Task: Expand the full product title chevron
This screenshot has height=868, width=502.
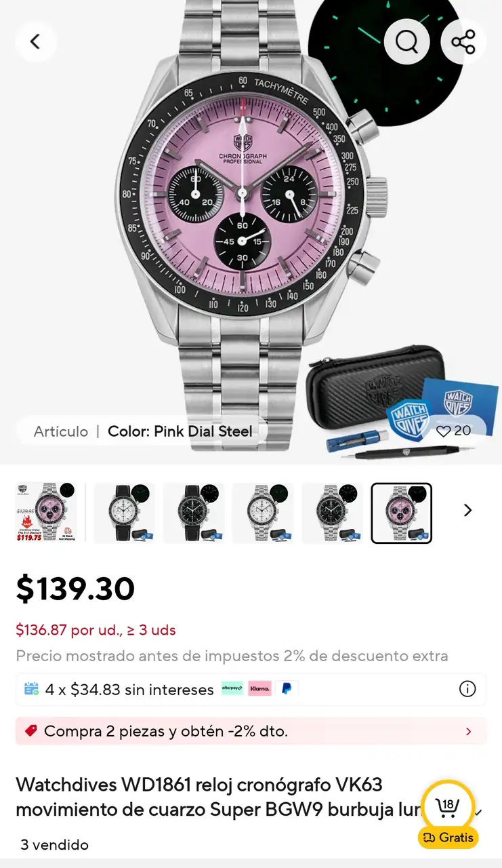Action: 480,812
